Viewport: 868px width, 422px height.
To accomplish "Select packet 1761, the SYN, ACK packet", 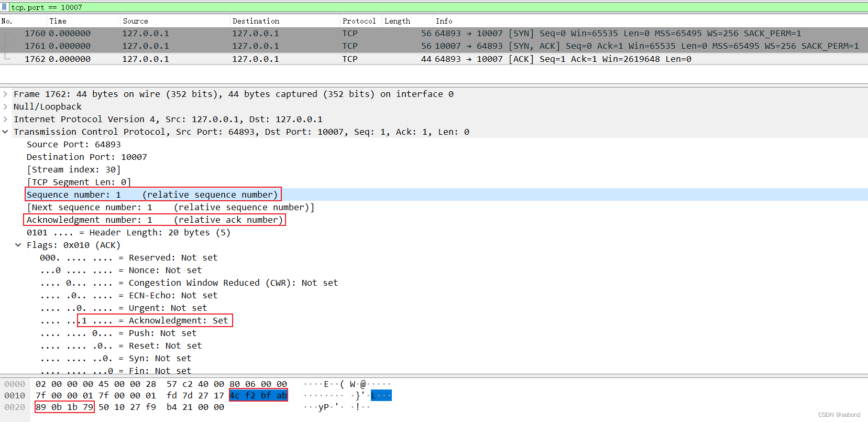I will click(434, 46).
